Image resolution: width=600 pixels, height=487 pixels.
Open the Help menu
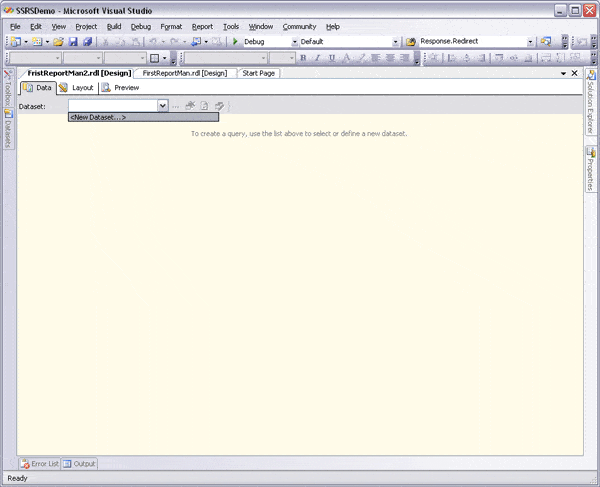333,26
